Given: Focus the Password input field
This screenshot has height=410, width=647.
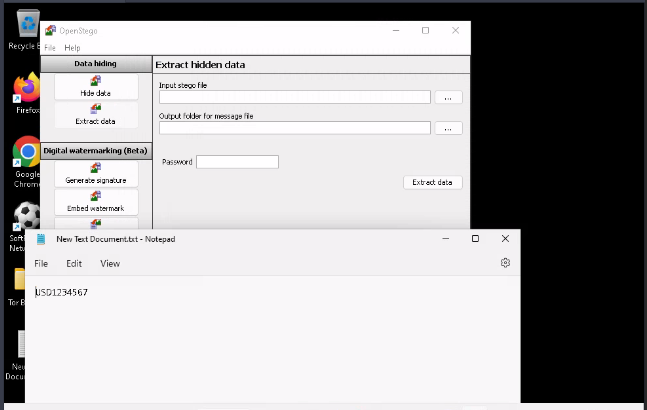Looking at the screenshot, I should (237, 162).
